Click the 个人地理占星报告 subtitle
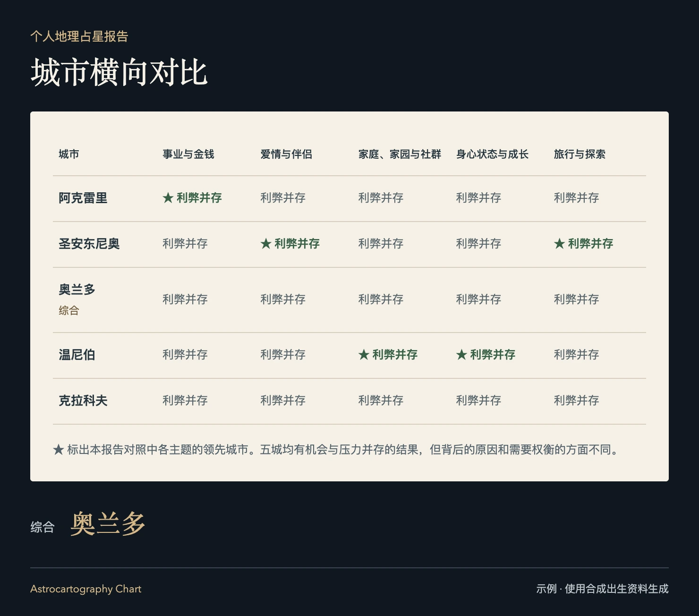This screenshot has height=616, width=699. pyautogui.click(x=79, y=36)
